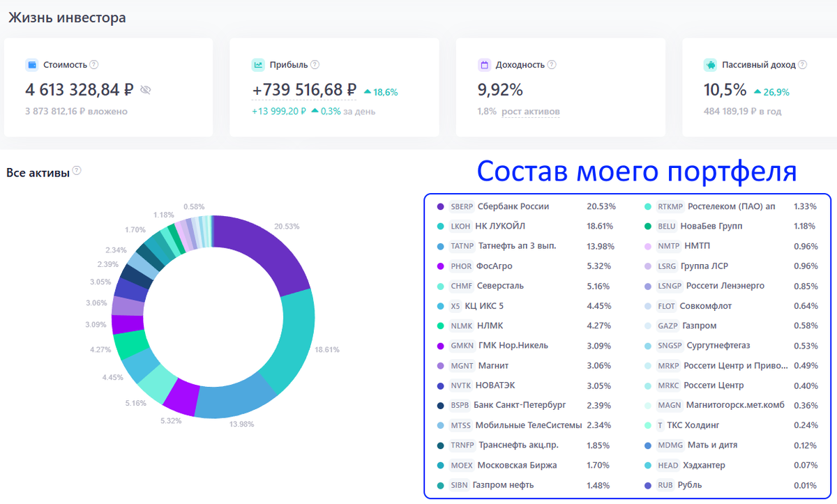Click the MTSS ticker badge
Viewport: 837px width, 504px height.
(461, 425)
